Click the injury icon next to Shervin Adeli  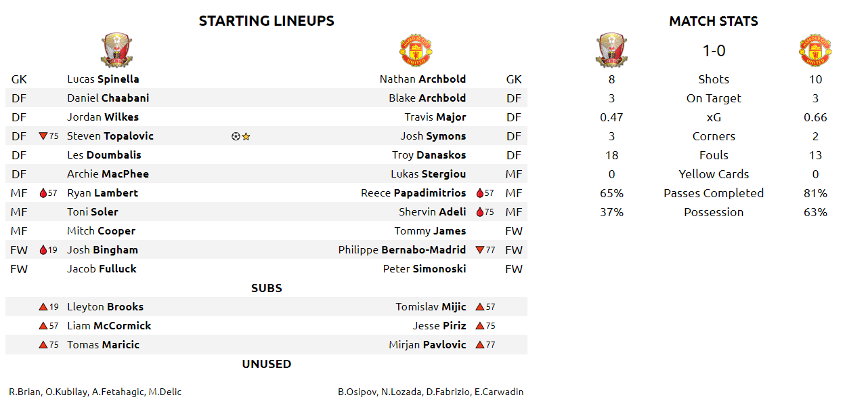tap(480, 212)
